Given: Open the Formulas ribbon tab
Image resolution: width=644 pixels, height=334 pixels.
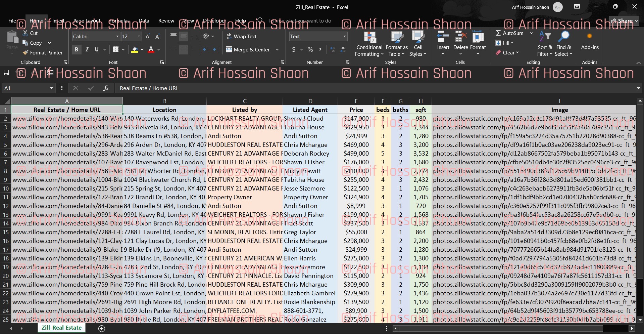Looking at the screenshot, I should pos(119,21).
